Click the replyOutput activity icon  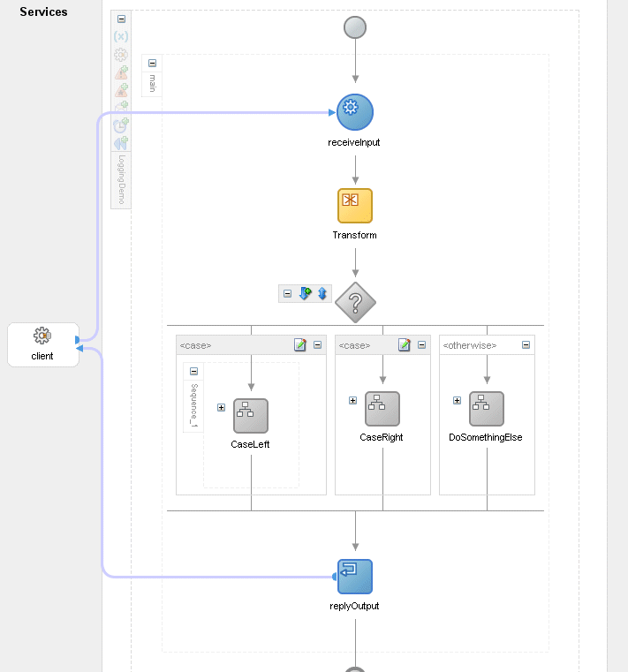355,577
